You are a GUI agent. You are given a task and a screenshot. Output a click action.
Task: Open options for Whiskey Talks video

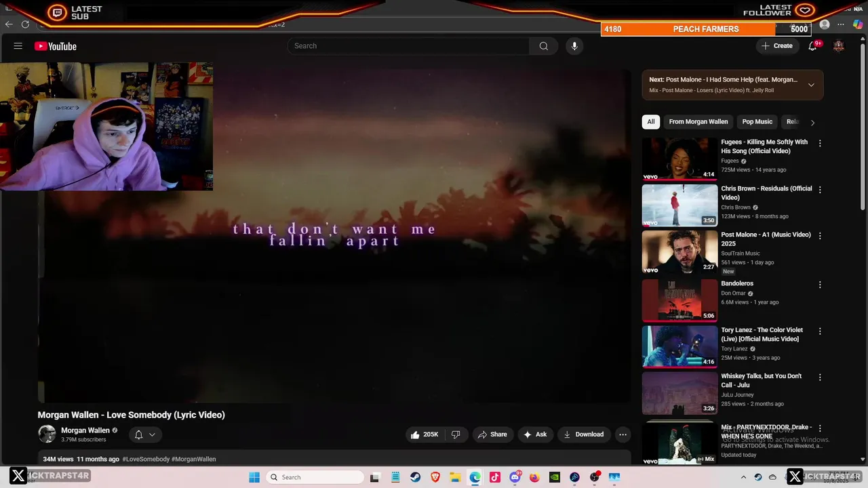tap(820, 377)
